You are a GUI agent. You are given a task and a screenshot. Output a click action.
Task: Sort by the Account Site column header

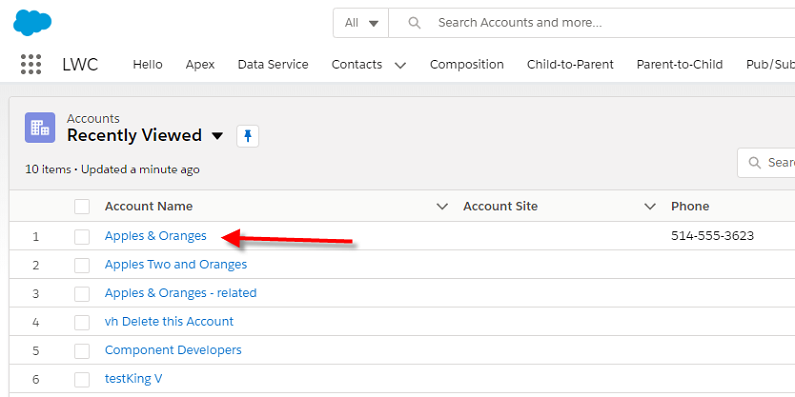500,206
